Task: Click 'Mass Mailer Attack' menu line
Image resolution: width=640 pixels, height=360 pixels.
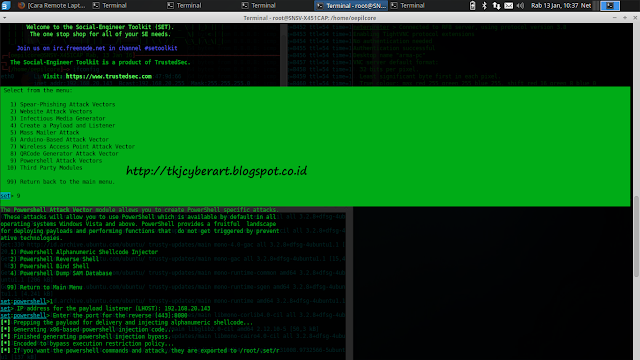Action: tap(44, 133)
